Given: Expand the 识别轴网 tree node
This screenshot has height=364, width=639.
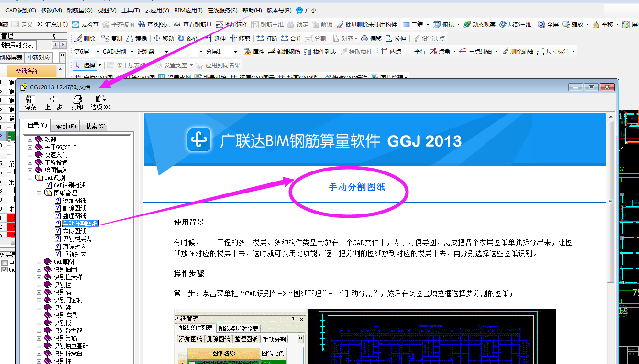Looking at the screenshot, I should point(39,269).
